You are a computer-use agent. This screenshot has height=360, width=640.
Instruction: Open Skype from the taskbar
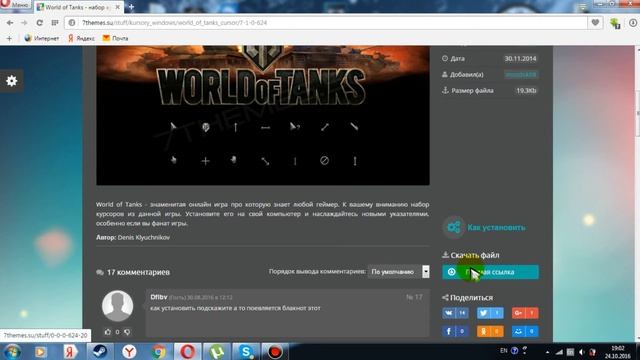click(246, 351)
